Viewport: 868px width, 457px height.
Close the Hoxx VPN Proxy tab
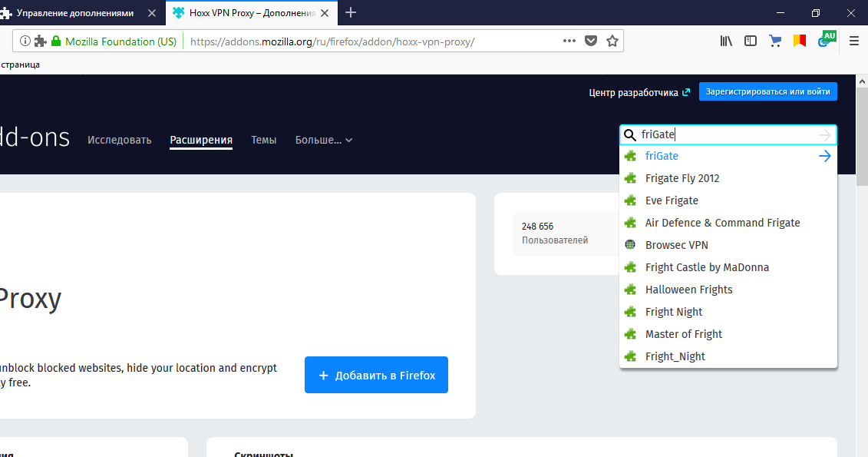point(325,13)
